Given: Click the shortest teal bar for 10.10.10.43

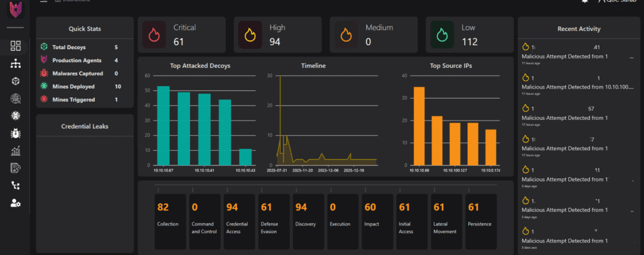Looking at the screenshot, I should click(245, 157).
